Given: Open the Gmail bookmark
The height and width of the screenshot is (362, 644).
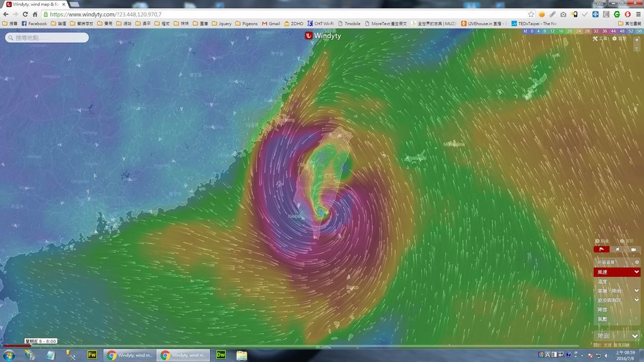Looking at the screenshot, I should coord(271,24).
